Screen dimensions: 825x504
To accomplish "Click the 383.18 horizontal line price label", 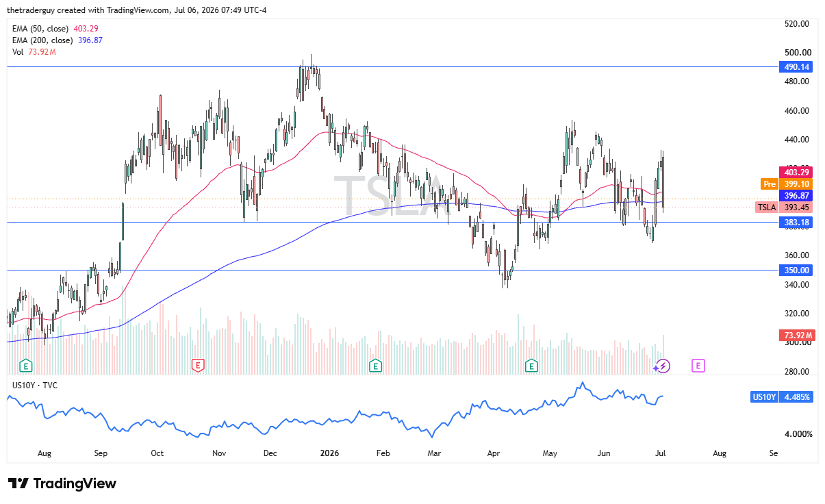I will coord(796,223).
